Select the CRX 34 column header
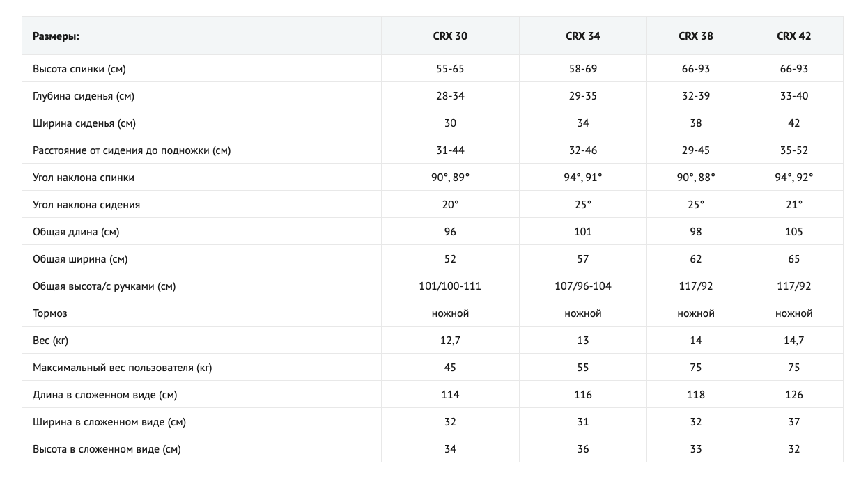 tap(583, 36)
